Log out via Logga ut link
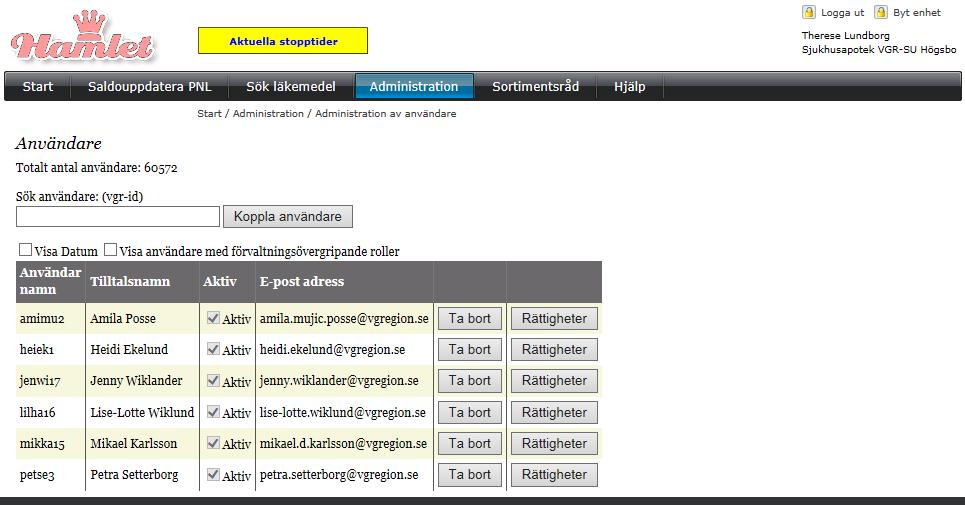The height and width of the screenshot is (505, 965). tap(843, 13)
